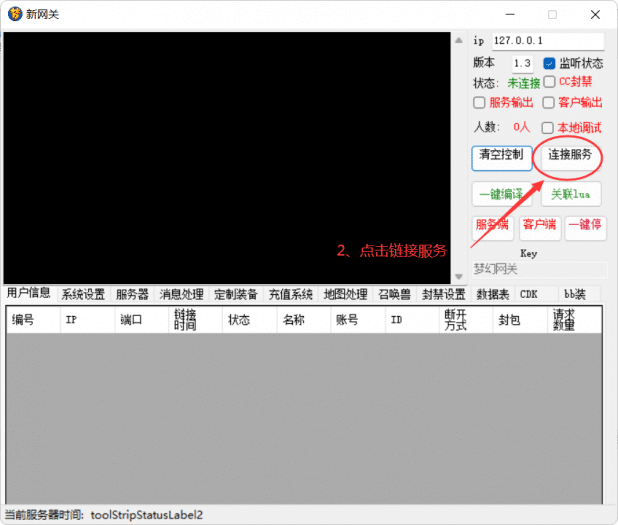Image resolution: width=618 pixels, height=525 pixels.
Task: Click the 请求数量 column header
Action: point(575,320)
